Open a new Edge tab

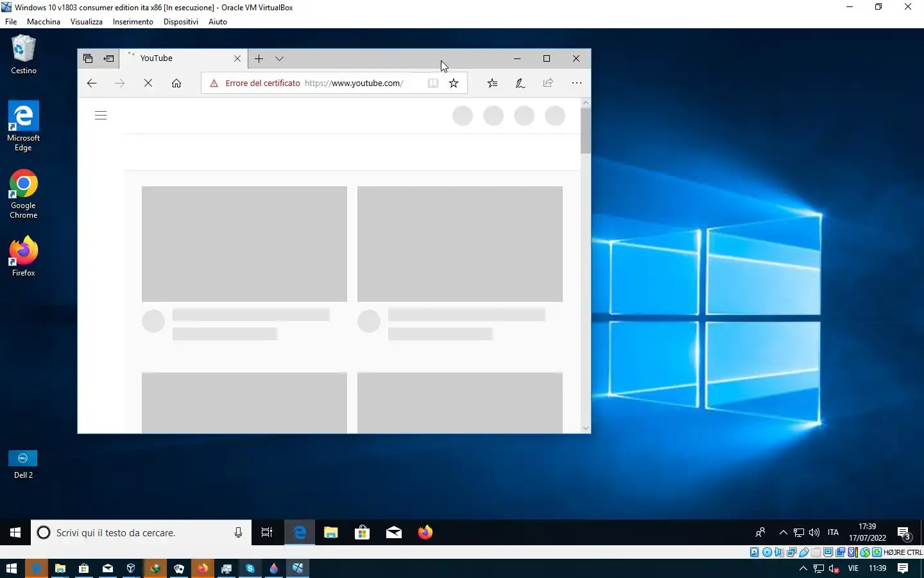259,58
